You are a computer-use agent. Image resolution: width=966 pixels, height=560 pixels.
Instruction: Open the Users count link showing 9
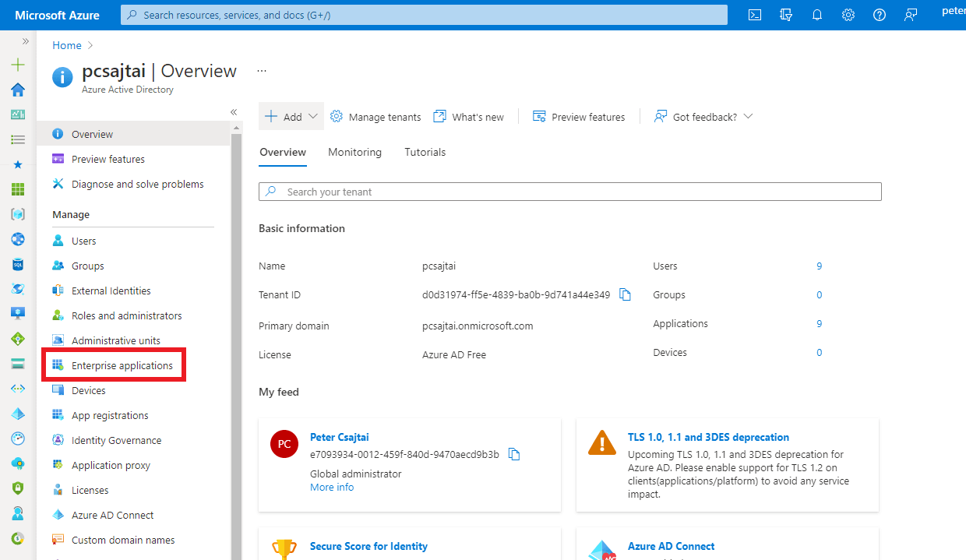[x=819, y=266]
